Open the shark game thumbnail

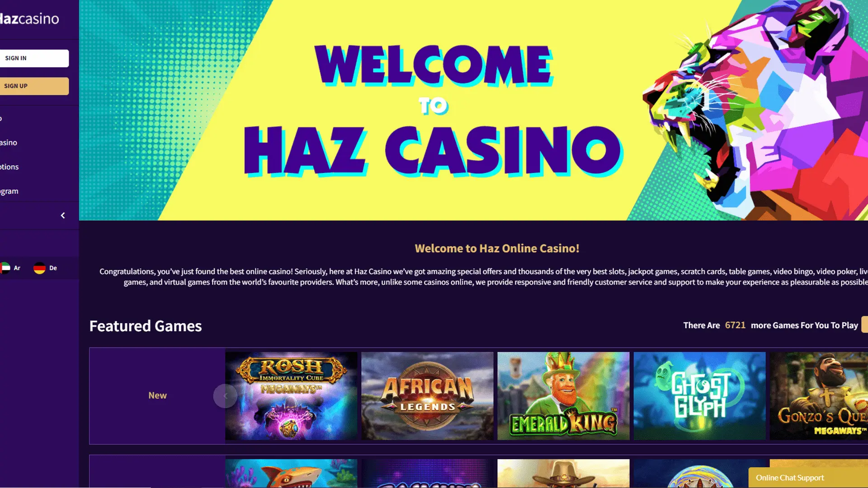[291, 473]
